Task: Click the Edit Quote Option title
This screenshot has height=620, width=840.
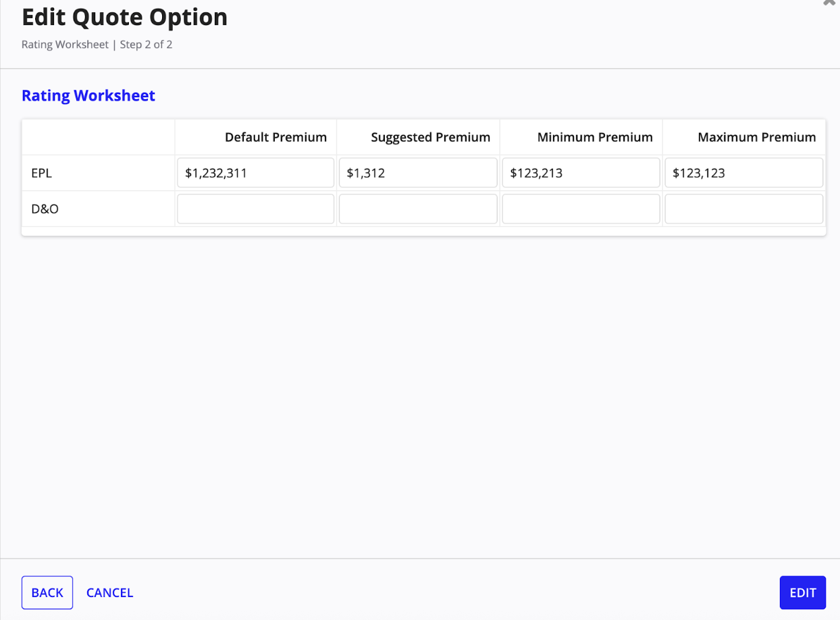Action: pyautogui.click(x=124, y=17)
